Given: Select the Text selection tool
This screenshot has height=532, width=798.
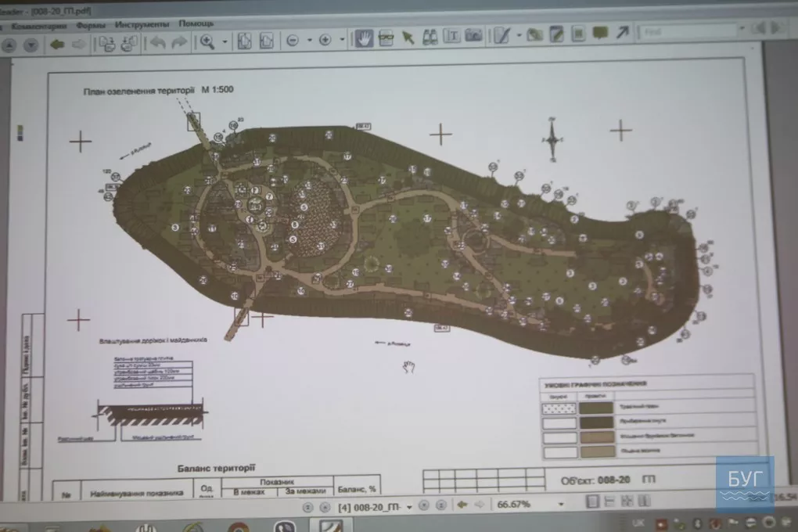Looking at the screenshot, I should (x=451, y=37).
